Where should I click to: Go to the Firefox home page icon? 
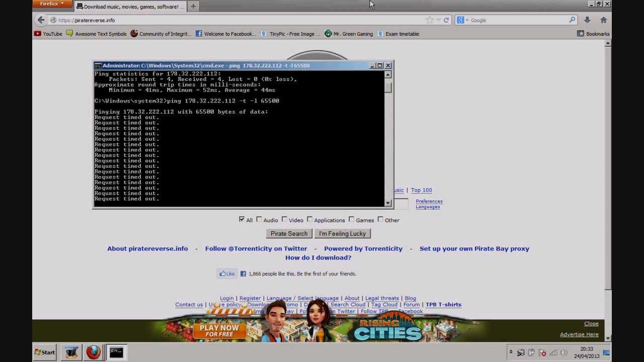pos(603,20)
